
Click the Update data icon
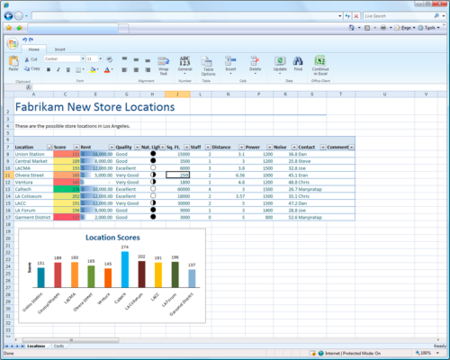[280, 61]
